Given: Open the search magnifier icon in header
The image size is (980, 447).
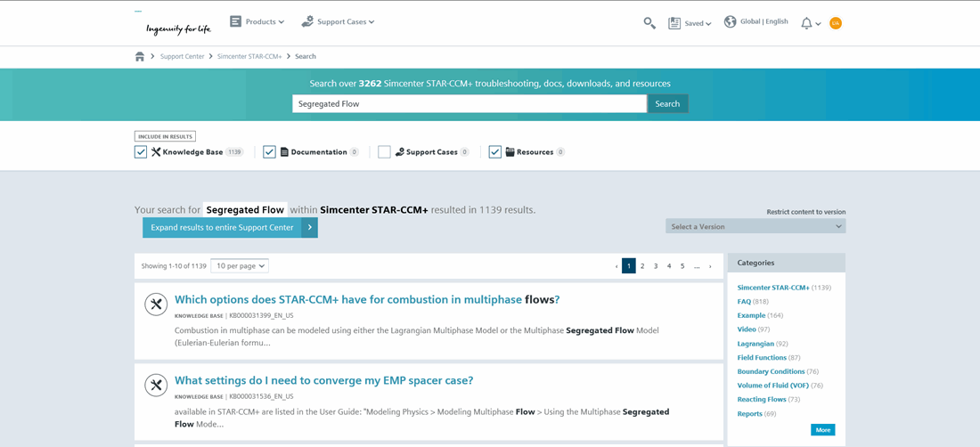Looking at the screenshot, I should (x=649, y=23).
